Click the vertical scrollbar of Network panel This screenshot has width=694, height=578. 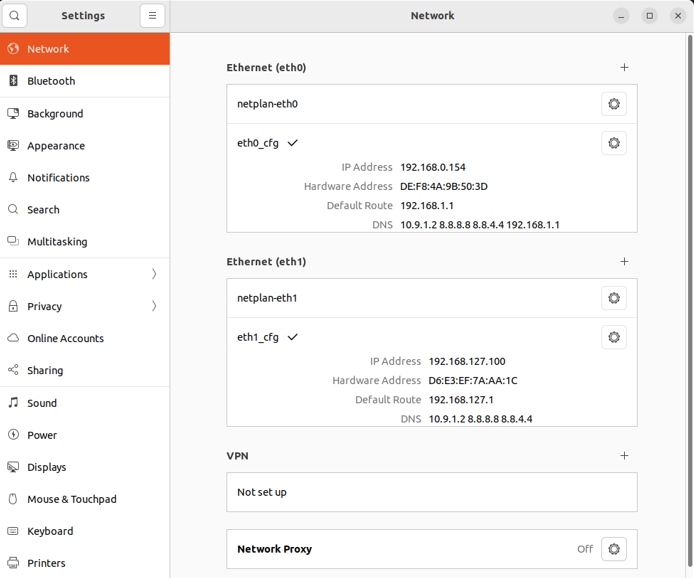pyautogui.click(x=690, y=301)
